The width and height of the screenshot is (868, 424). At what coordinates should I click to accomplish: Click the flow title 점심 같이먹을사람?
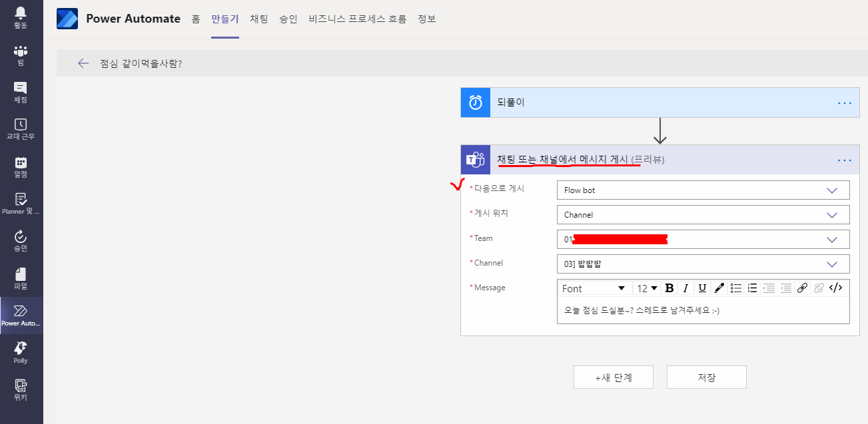141,63
